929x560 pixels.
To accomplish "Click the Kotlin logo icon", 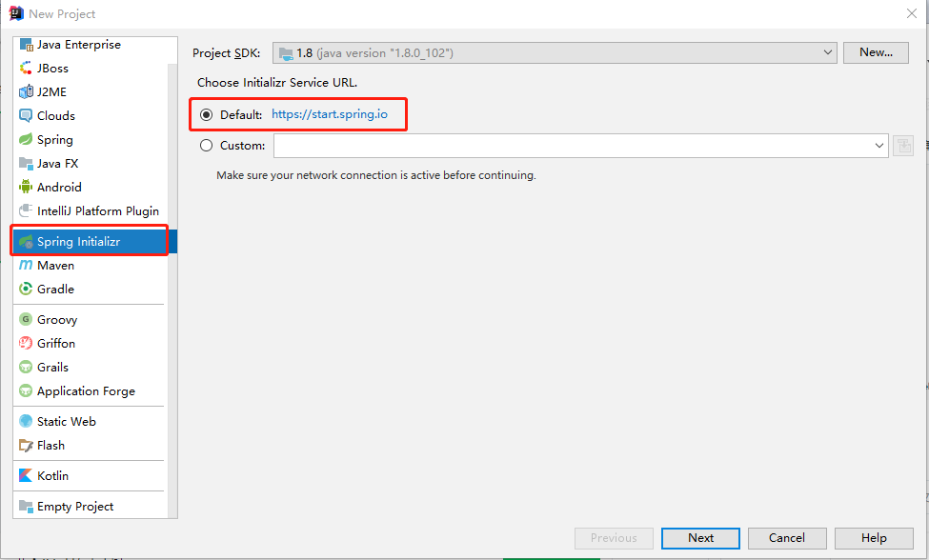I will coord(26,475).
